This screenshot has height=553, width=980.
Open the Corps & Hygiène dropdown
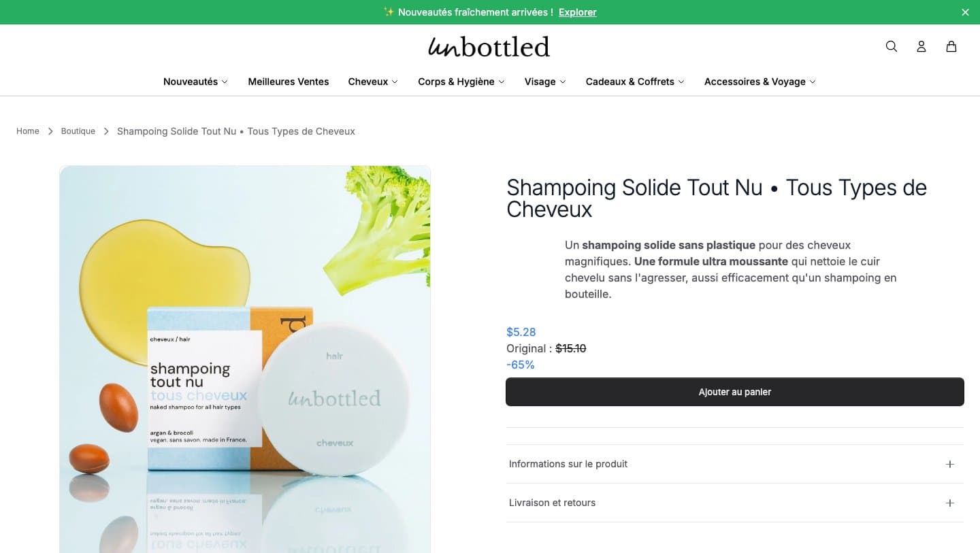(461, 82)
